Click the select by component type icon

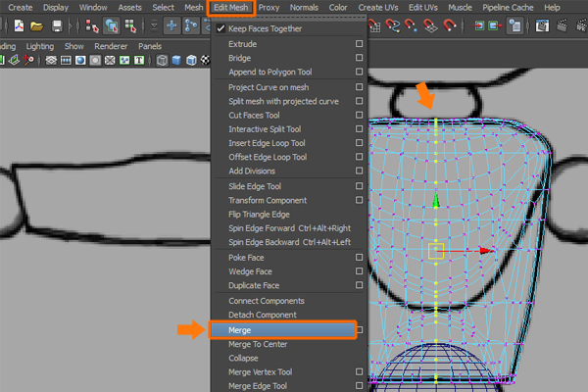(x=130, y=25)
